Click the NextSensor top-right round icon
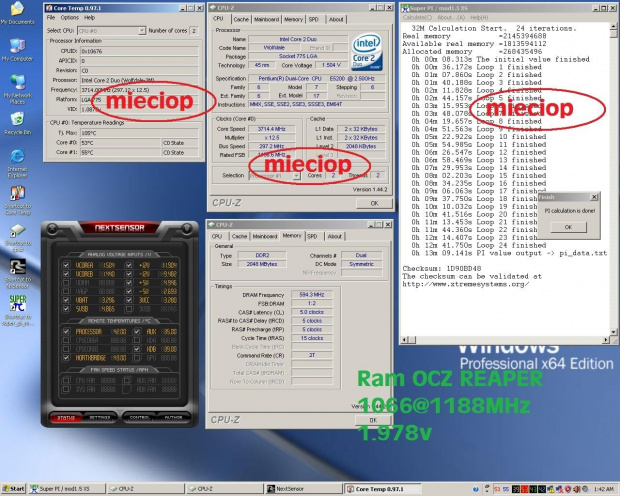Image resolution: width=620 pixels, height=496 pixels. 187,228
